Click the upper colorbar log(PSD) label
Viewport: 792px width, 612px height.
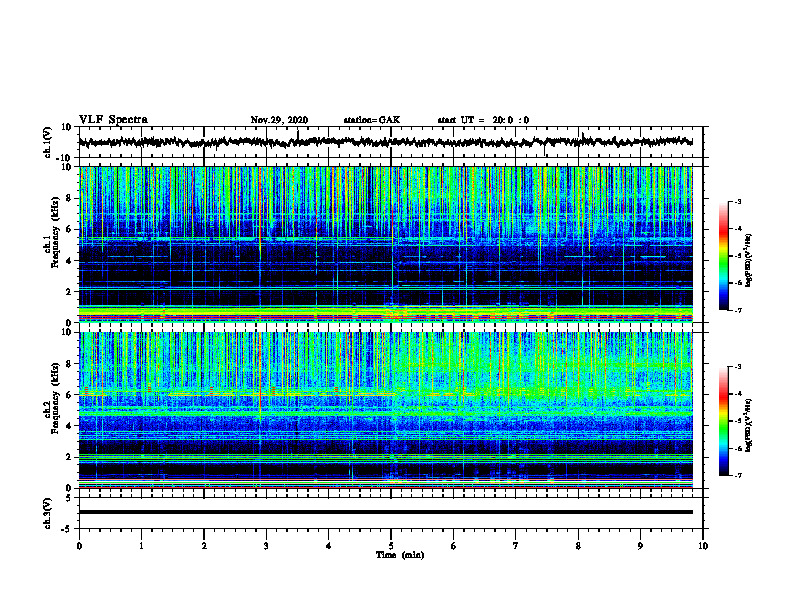(748, 260)
